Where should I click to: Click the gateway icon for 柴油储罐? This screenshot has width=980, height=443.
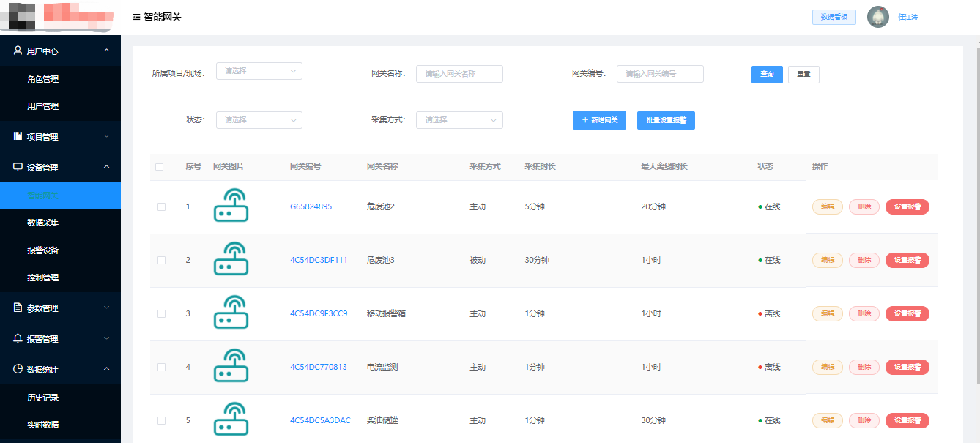[x=231, y=420]
